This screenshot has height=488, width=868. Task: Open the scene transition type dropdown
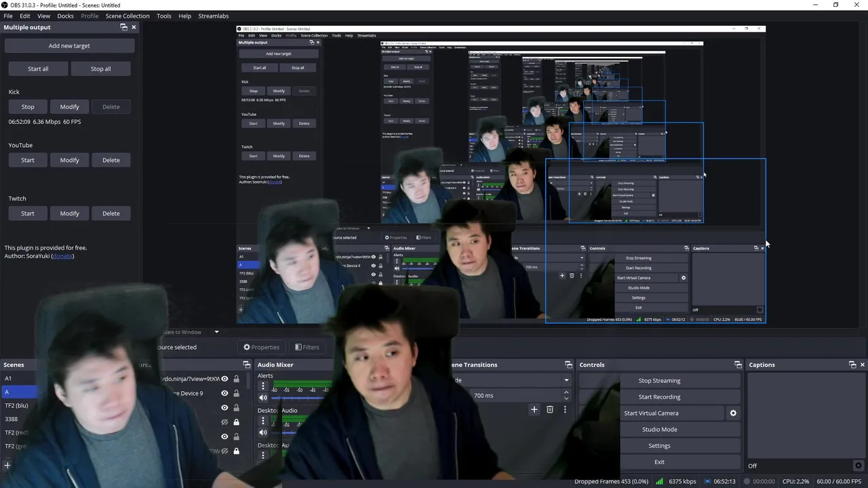(566, 380)
